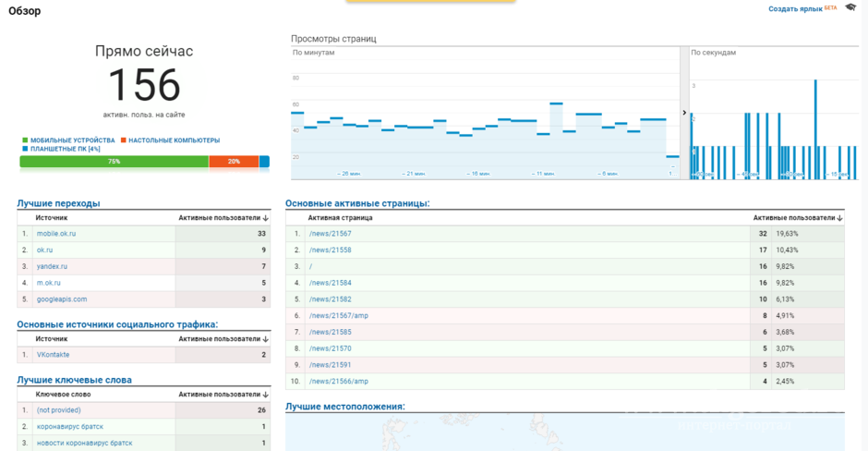Expand per-second chart with the divider arrow

pyautogui.click(x=684, y=113)
